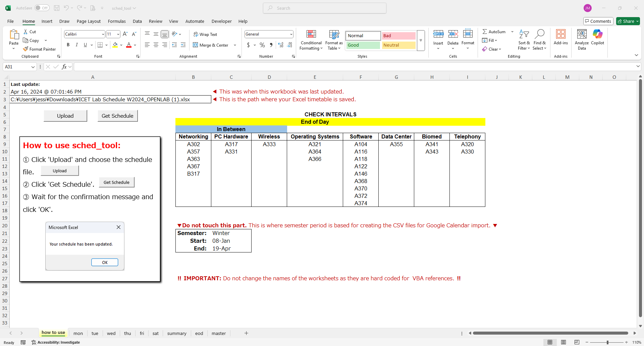Image resolution: width=644 pixels, height=346 pixels.
Task: Toggle AutoSave switch
Action: 42,8
